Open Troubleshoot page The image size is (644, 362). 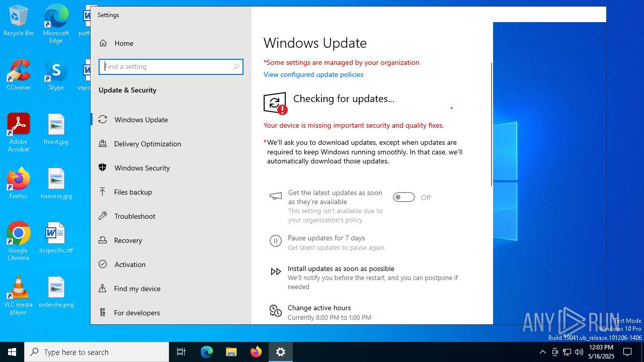[x=171, y=216]
